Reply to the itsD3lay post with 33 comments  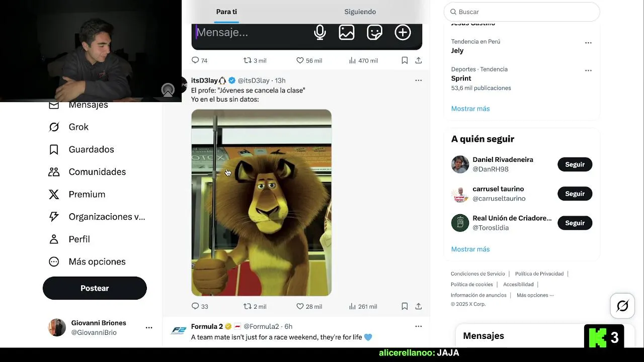click(x=200, y=306)
